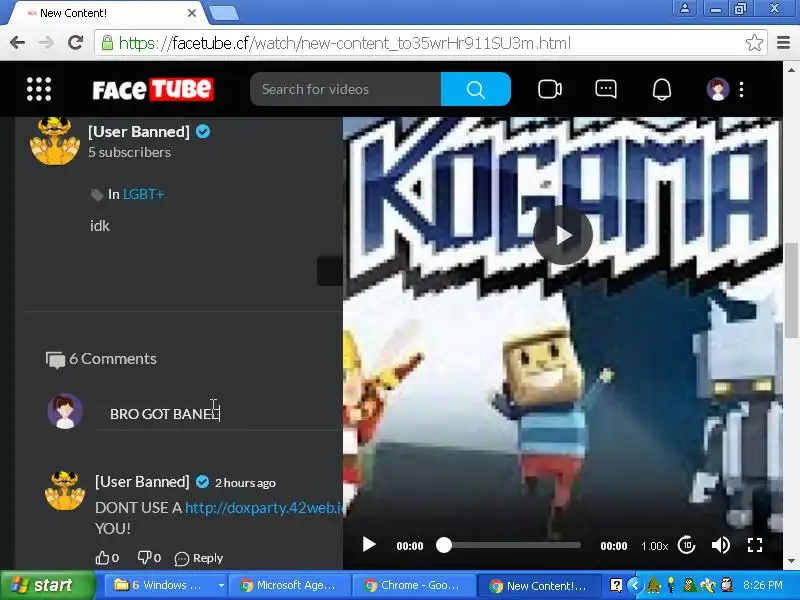Open the user avatar in the header
This screenshot has width=800, height=600.
click(717, 89)
